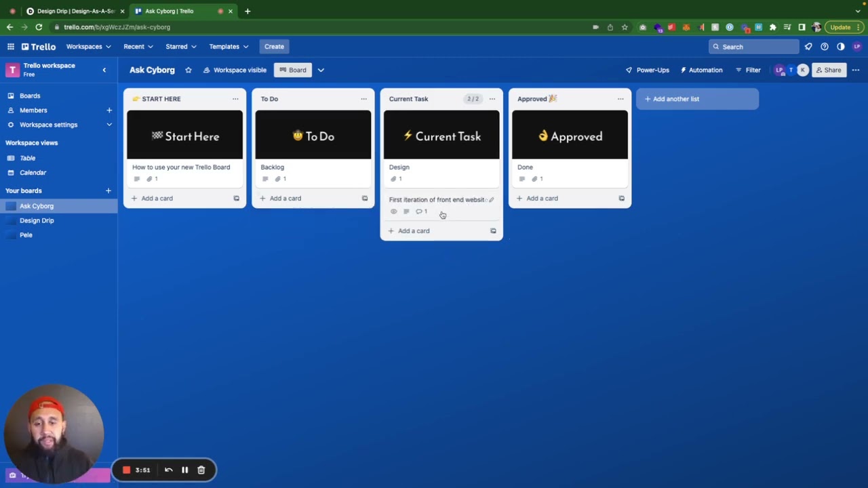
Task: Open the Share dialog
Action: 828,70
